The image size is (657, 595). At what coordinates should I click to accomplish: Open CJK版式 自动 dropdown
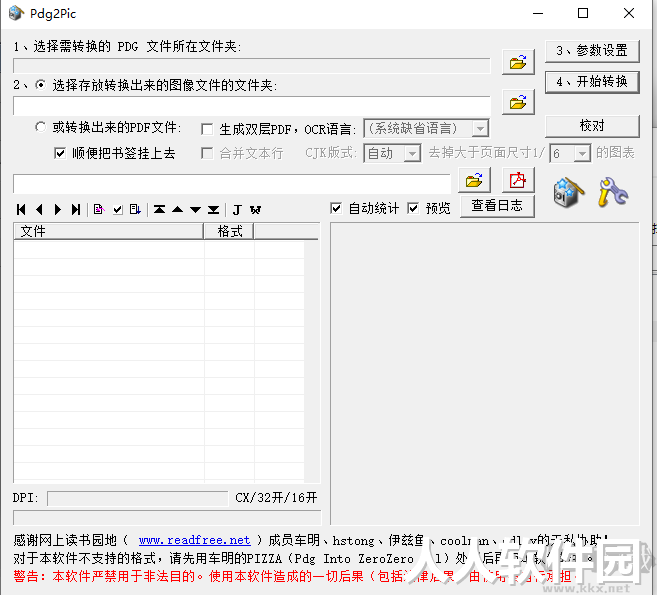point(412,153)
